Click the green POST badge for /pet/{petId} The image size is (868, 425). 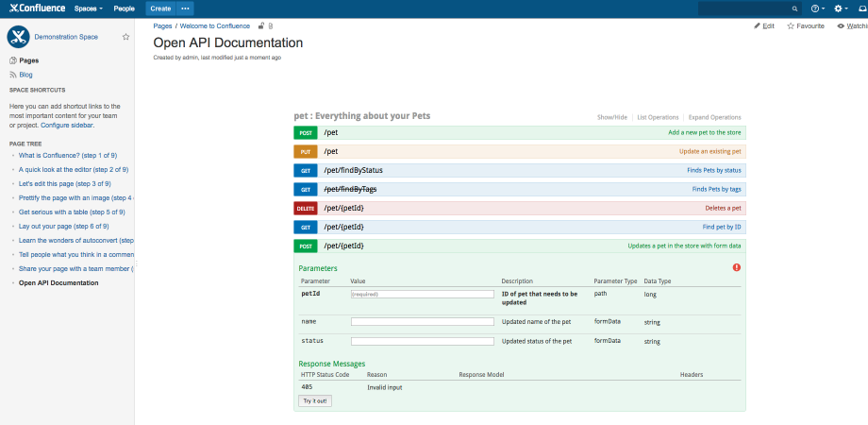(x=306, y=246)
